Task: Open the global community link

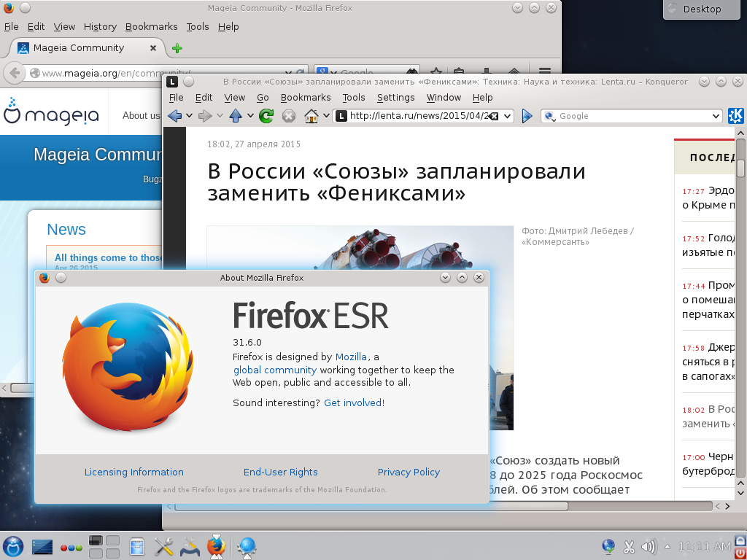Action: pos(275,370)
